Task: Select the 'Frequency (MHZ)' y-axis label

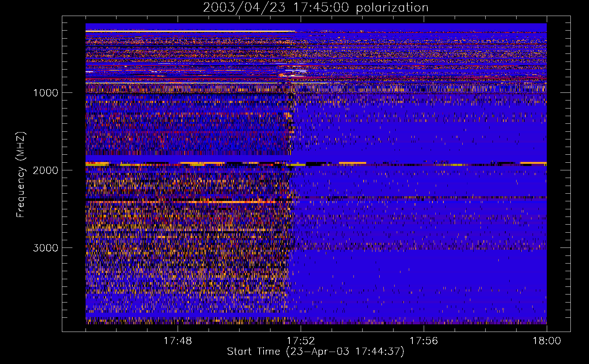Action: click(x=20, y=175)
